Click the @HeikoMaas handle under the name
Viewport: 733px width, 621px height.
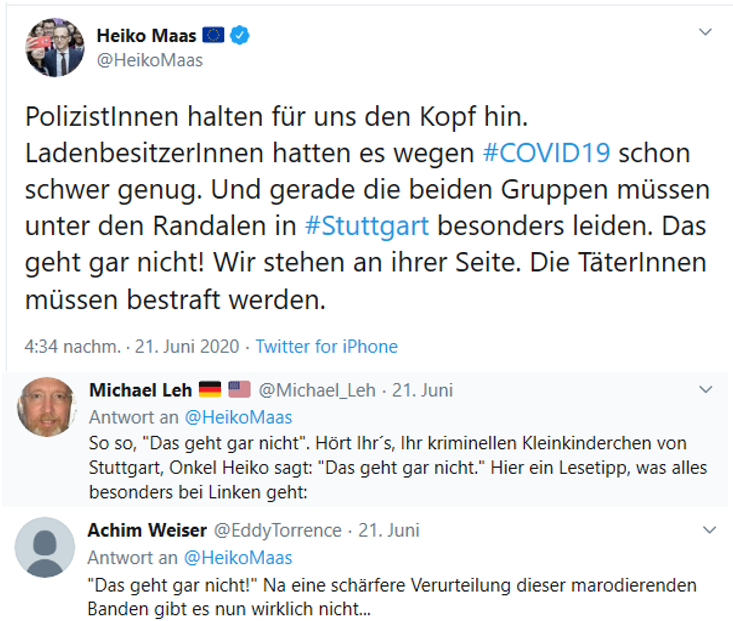click(x=149, y=60)
